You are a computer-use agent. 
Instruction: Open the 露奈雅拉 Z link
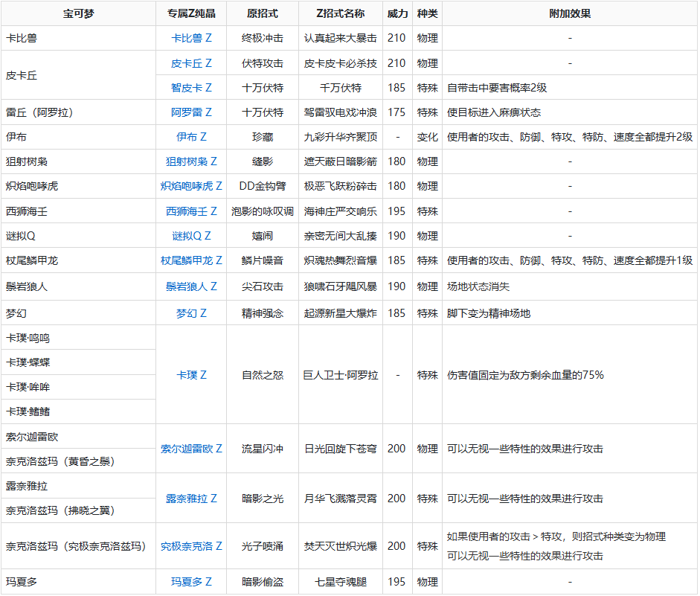[x=191, y=499]
